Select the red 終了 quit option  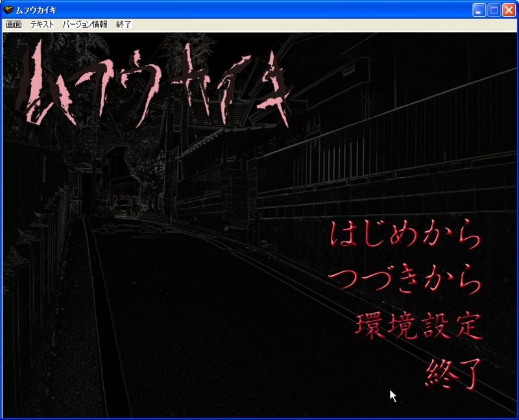point(453,374)
